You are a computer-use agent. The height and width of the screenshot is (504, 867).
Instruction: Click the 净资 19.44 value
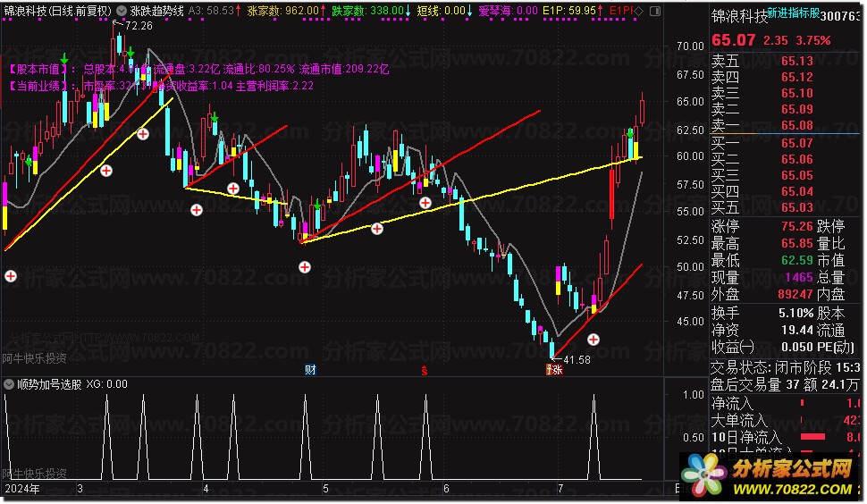point(796,330)
